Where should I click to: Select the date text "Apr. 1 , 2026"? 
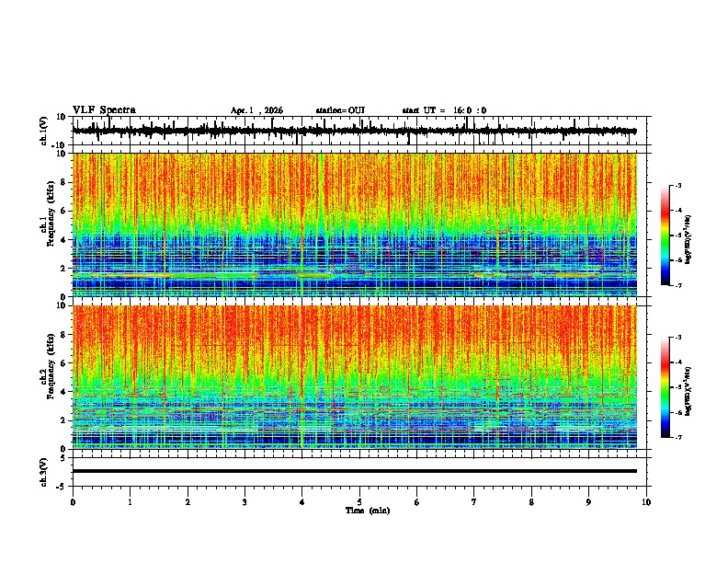point(256,110)
